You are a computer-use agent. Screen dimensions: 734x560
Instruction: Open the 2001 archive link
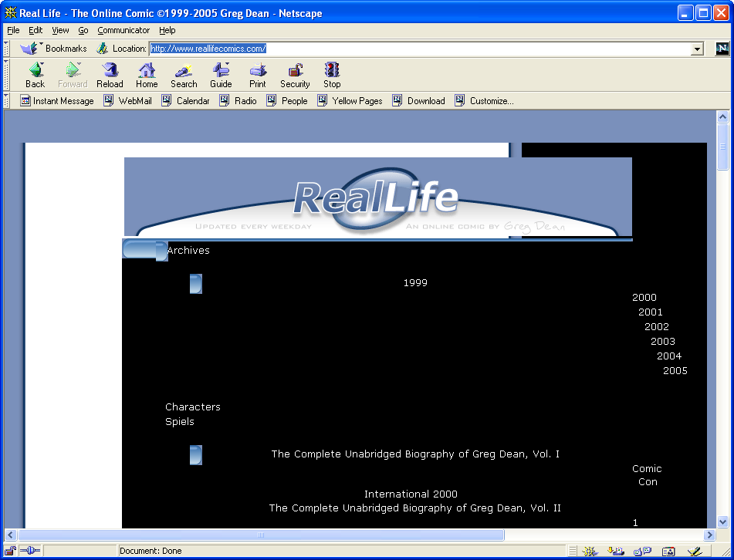[650, 312]
